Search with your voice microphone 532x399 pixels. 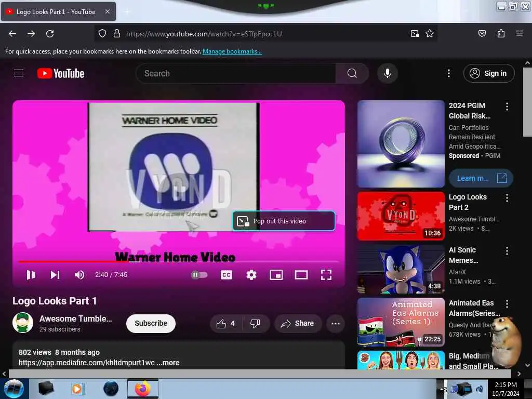click(388, 73)
